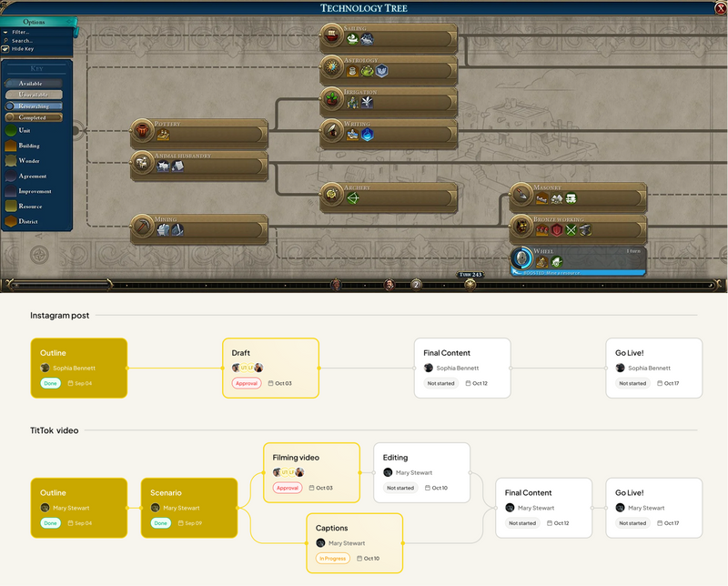728x586 pixels.
Task: Click the green archer unit icon under Archery
Action: click(x=353, y=198)
